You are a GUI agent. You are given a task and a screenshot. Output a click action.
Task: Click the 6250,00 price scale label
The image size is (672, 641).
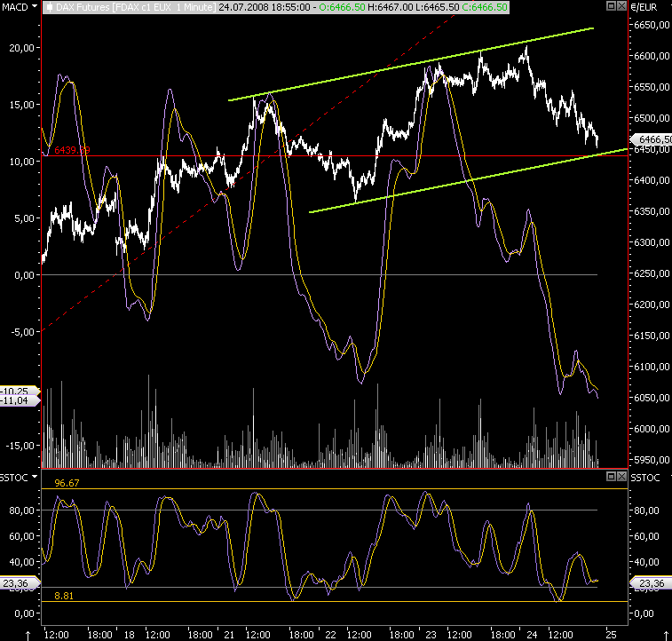coord(652,273)
